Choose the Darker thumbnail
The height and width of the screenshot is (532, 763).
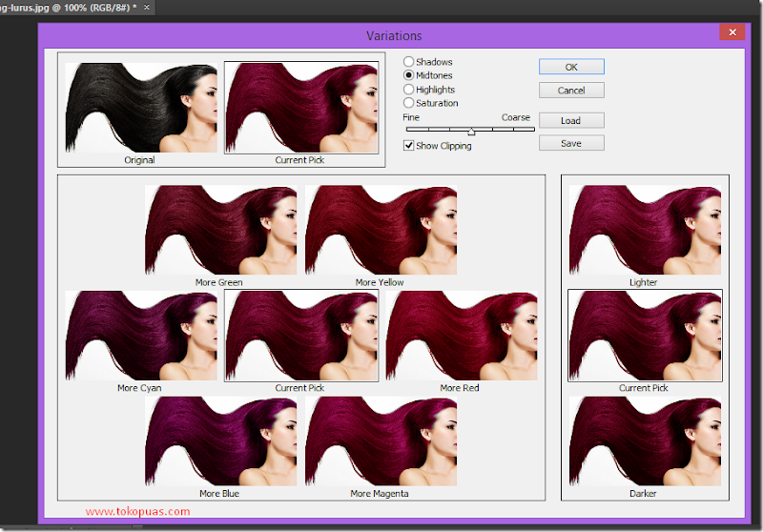(645, 441)
